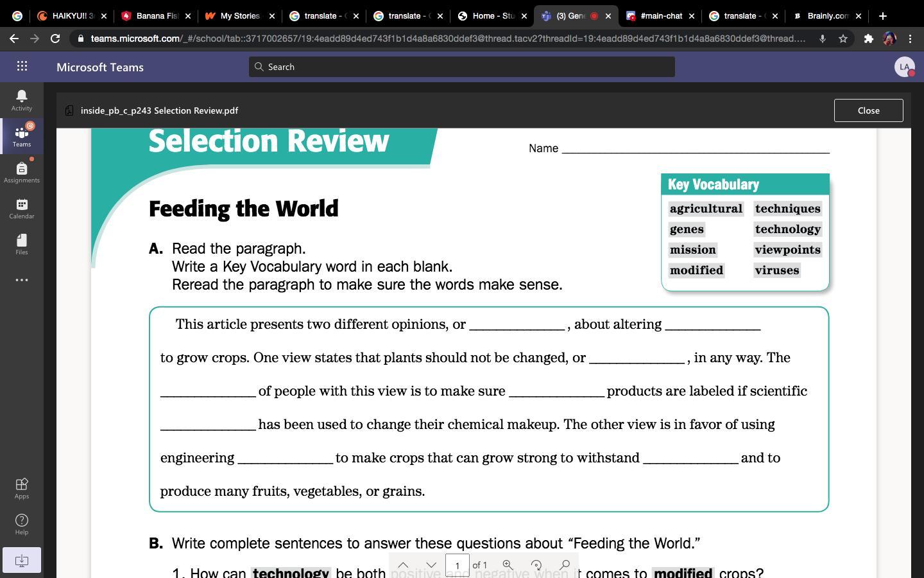
Task: Search within the PDF using magnifier icon
Action: (x=565, y=565)
